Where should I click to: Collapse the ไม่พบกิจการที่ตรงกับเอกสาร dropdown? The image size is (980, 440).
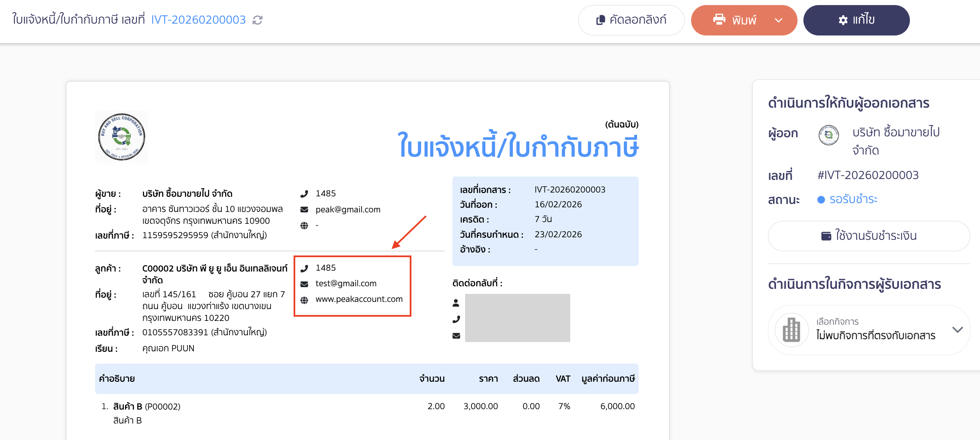pyautogui.click(x=957, y=330)
